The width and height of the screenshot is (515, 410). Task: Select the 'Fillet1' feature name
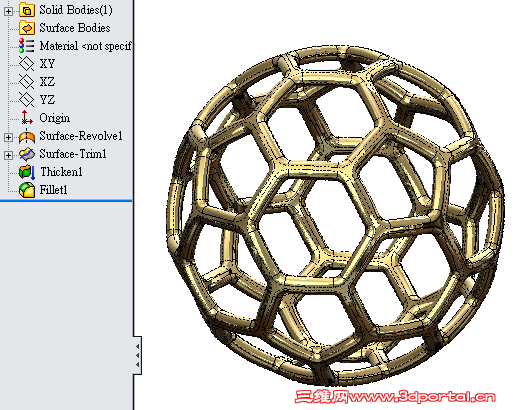pyautogui.click(x=53, y=190)
